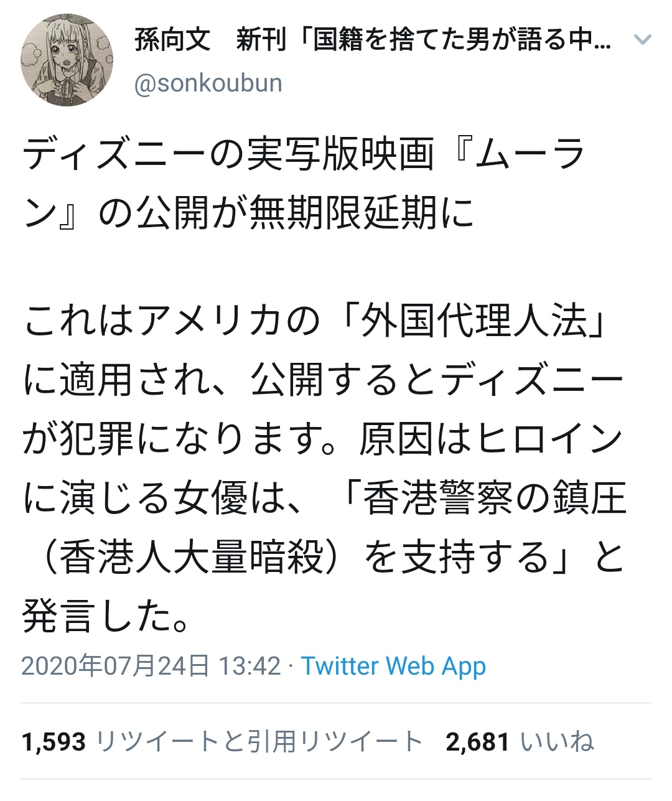Click the 2020年07月24日 date
Viewport: 672px width, 801px height.
[x=115, y=666]
